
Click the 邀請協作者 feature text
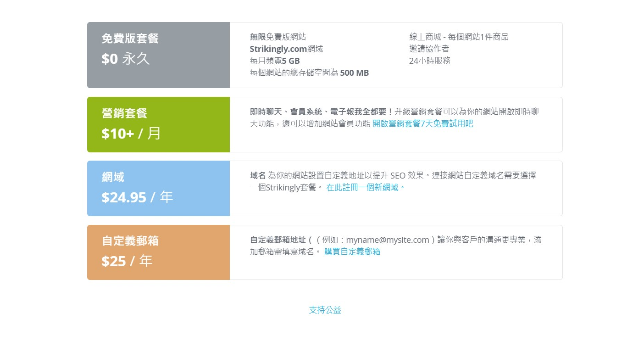429,49
